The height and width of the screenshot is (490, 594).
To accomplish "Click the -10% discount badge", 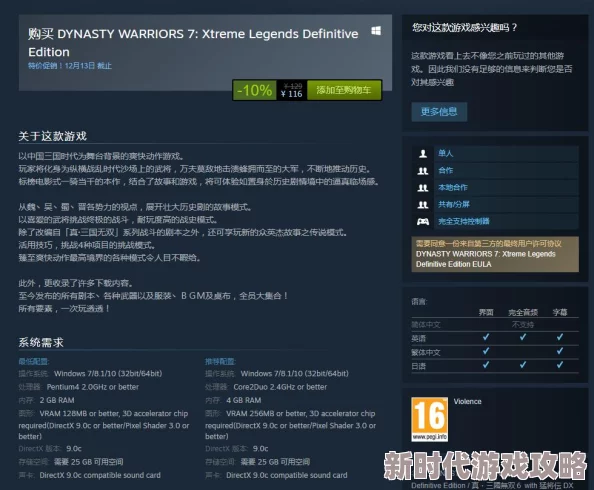I will click(x=255, y=90).
